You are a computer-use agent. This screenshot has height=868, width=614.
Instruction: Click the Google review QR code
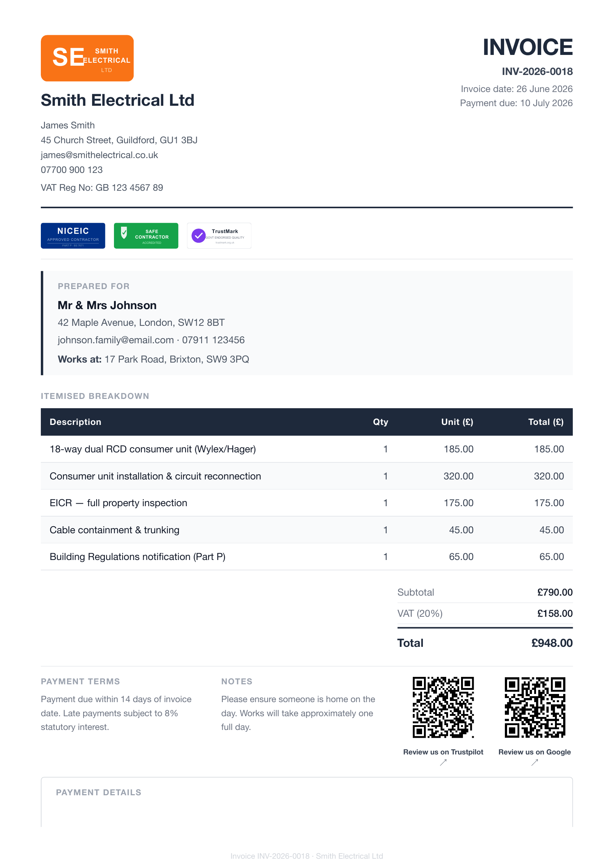point(535,707)
